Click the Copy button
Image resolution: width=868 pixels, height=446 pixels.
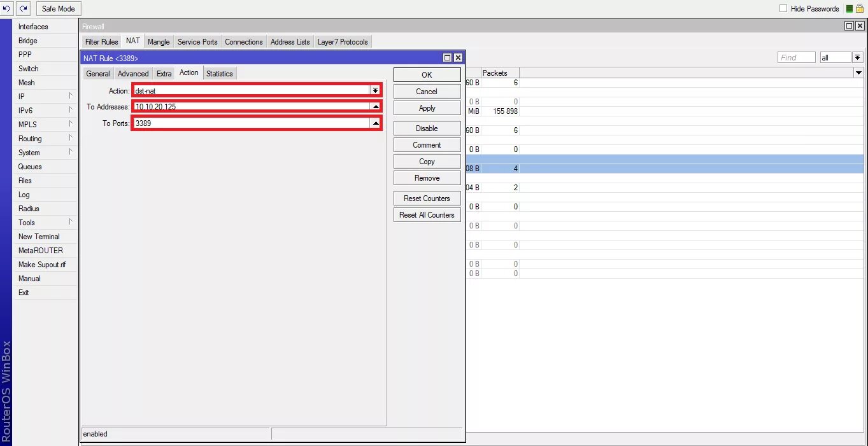click(427, 162)
